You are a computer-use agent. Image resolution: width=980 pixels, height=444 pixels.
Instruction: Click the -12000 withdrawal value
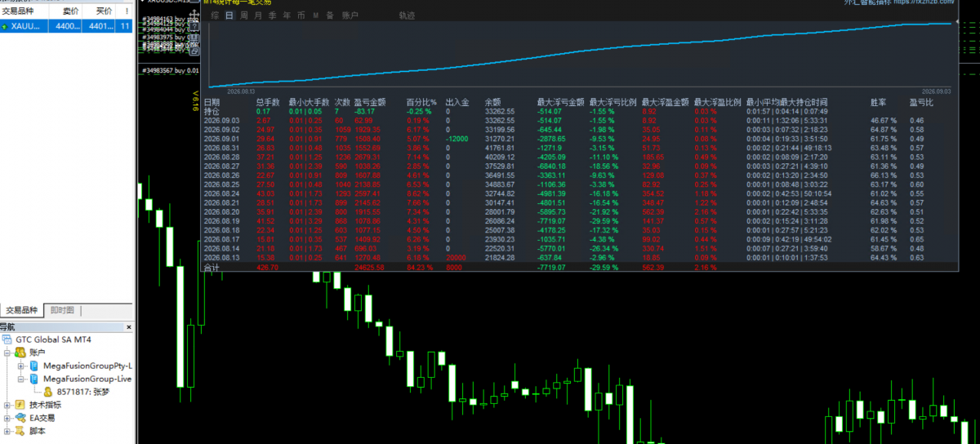(x=456, y=138)
